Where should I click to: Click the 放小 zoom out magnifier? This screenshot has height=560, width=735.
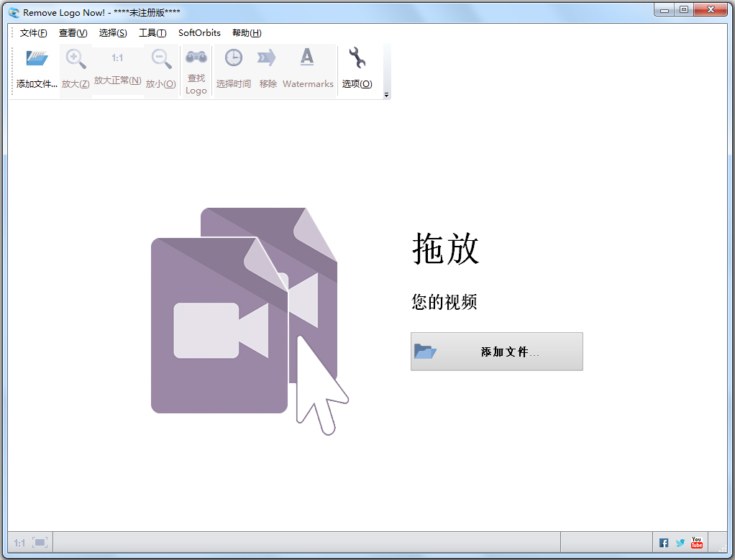click(x=161, y=59)
